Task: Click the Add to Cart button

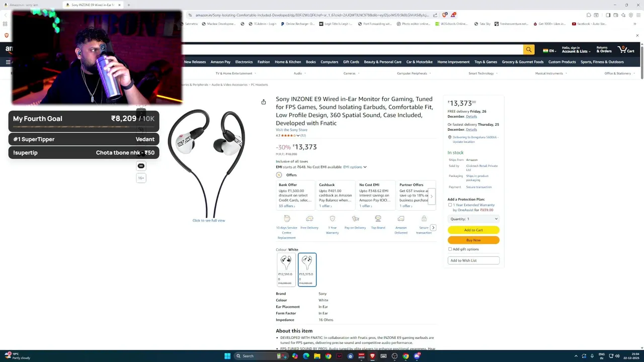Action: (473, 230)
